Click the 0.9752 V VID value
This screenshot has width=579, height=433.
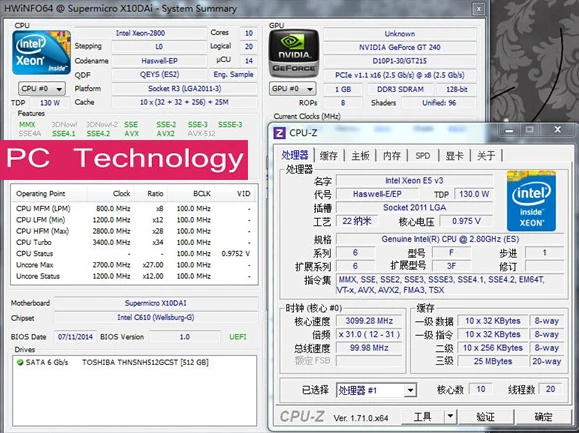[236, 254]
